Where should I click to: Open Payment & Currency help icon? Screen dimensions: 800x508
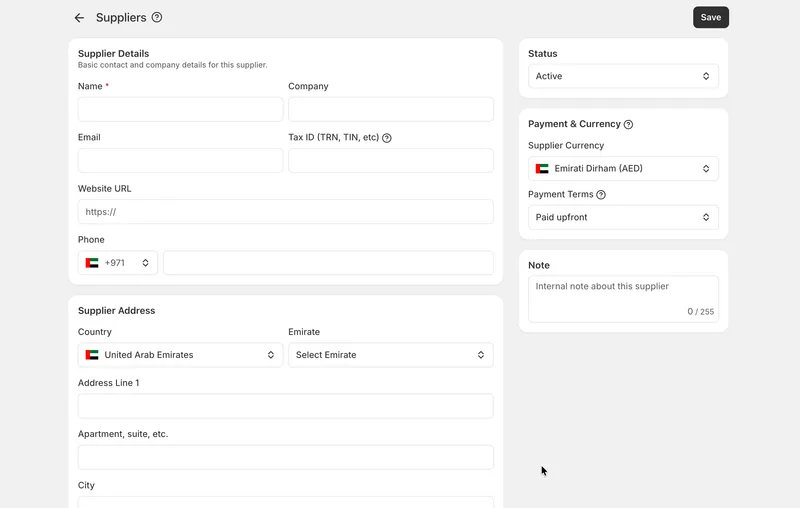[629, 124]
